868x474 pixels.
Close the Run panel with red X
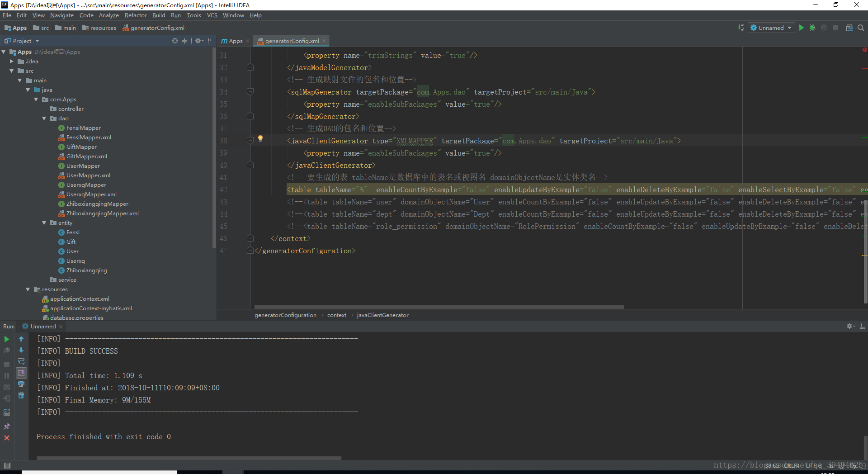(7, 438)
